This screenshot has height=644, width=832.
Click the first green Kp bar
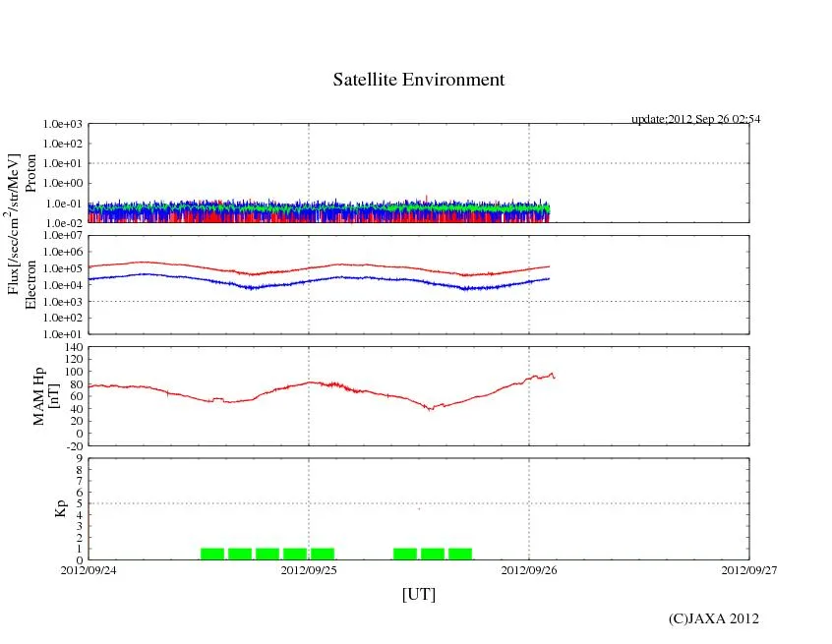click(212, 554)
